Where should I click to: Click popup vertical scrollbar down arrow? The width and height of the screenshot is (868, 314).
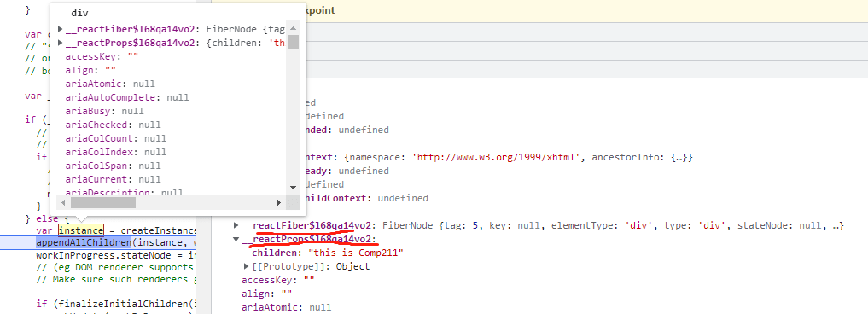[294, 188]
